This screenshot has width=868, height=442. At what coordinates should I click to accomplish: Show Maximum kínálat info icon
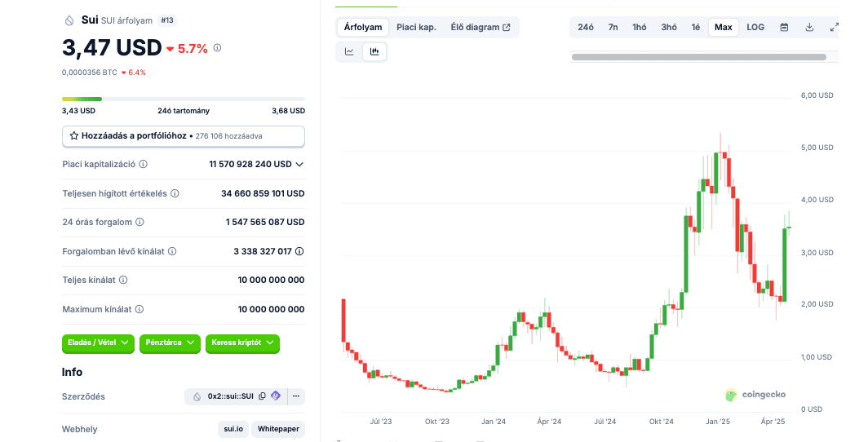click(139, 309)
